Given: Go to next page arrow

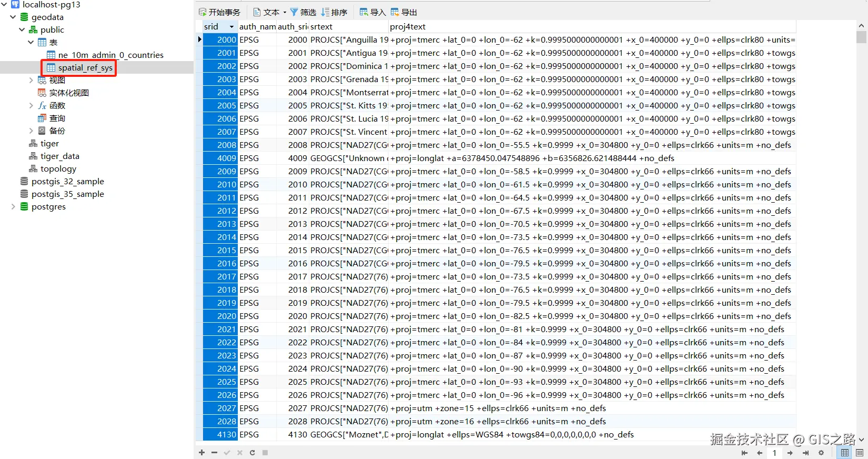Looking at the screenshot, I should tap(790, 453).
